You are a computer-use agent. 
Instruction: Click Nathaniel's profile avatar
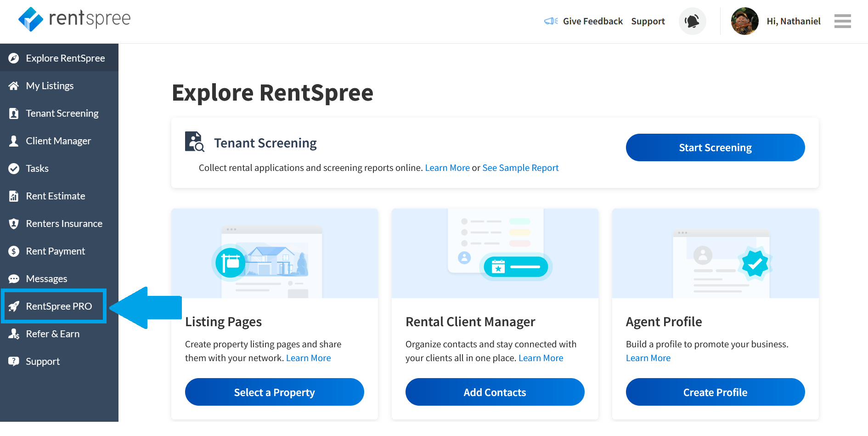coord(744,21)
